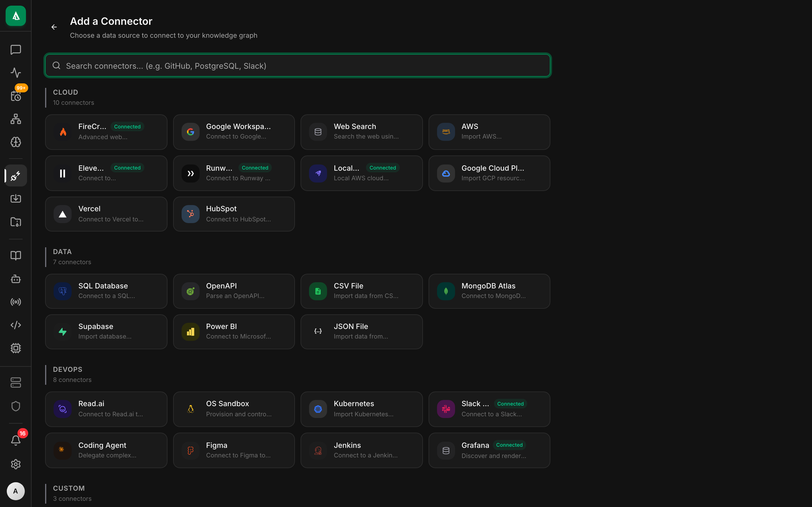Open the downloads import icon
Image resolution: width=812 pixels, height=507 pixels.
(x=16, y=198)
